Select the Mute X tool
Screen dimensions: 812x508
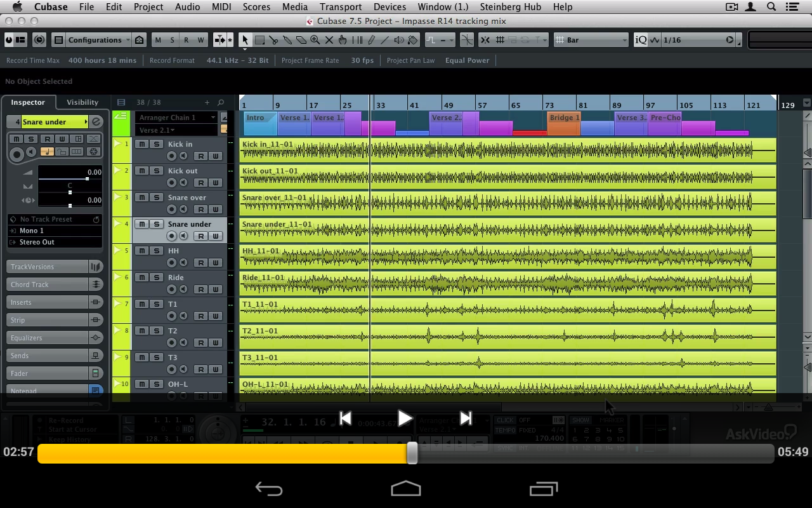329,40
